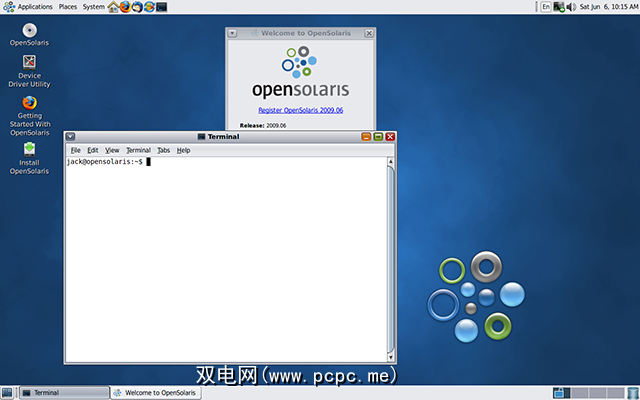This screenshot has width=640, height=400.
Task: Open Getting Started With OpenSolaris icon
Action: pyautogui.click(x=29, y=116)
